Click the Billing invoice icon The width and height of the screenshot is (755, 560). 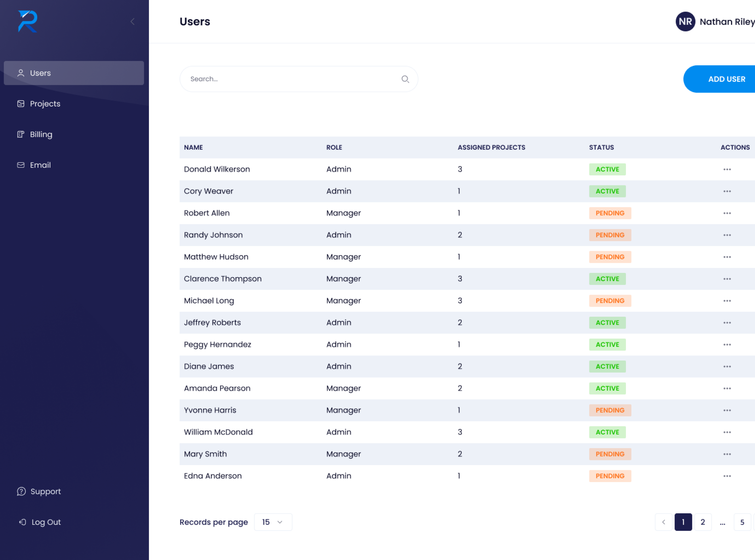[x=20, y=134]
